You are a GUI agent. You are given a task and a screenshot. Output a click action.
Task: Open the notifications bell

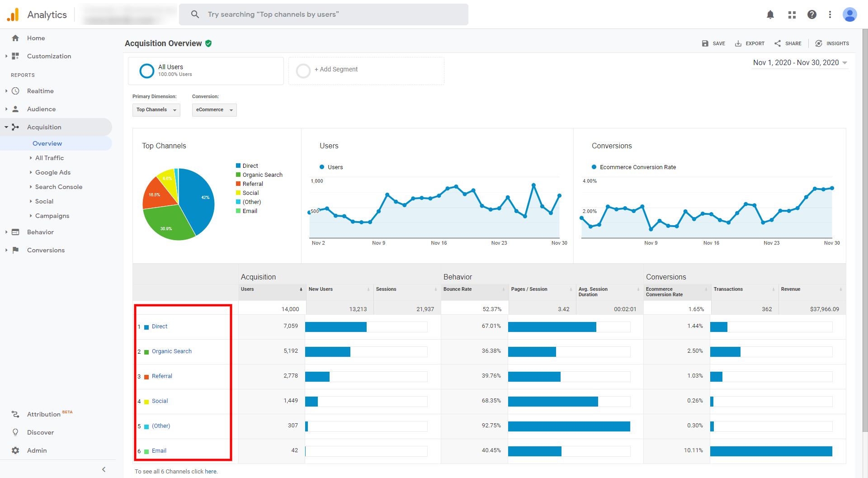[770, 14]
